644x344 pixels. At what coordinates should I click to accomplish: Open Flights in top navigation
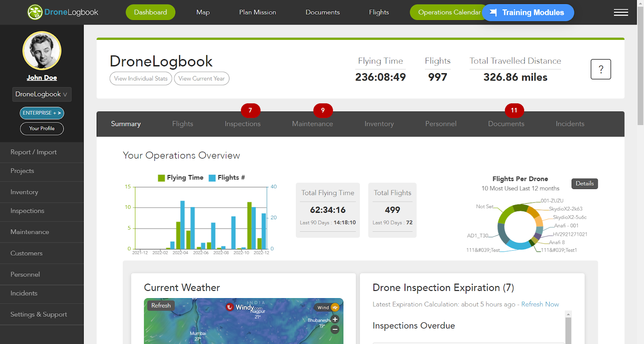click(379, 12)
